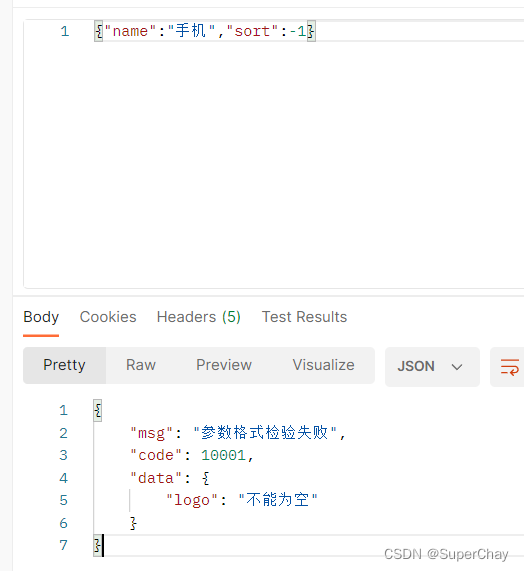
Task: Select the Pretty view mode
Action: (x=64, y=365)
